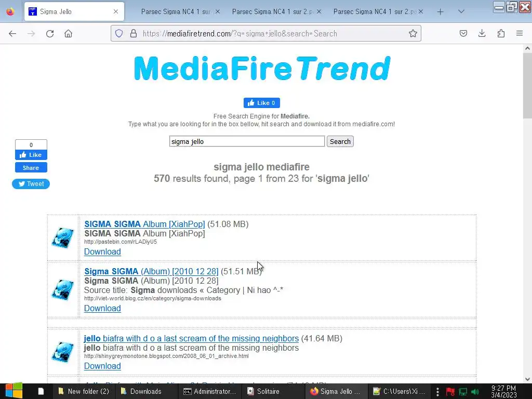Viewport: 532px width, 399px height.
Task: Click the red flag tray icon
Action: 450,392
